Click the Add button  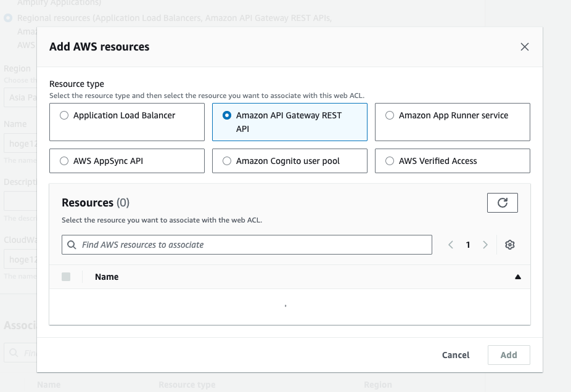[x=508, y=355]
